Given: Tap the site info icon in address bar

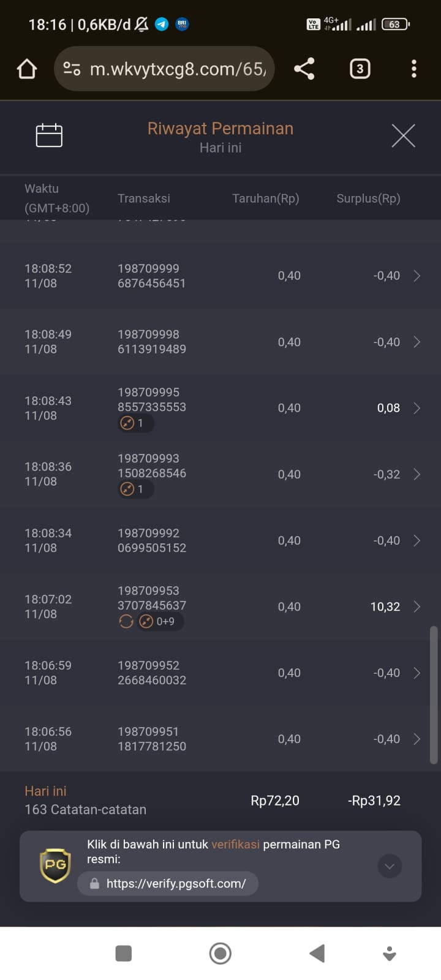Looking at the screenshot, I should point(72,69).
